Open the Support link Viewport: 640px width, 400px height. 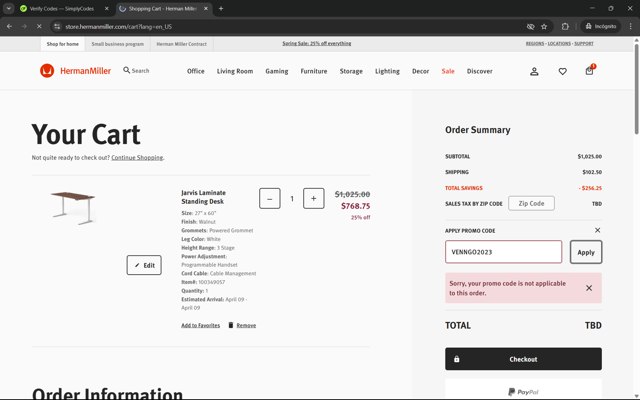tap(584, 43)
